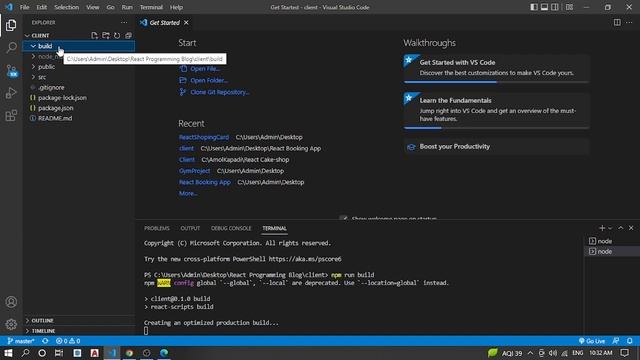Open the Manage gear settings icon

11,324
